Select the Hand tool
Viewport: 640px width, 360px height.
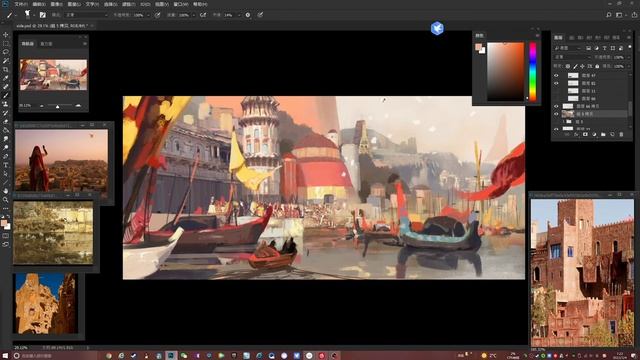6,191
